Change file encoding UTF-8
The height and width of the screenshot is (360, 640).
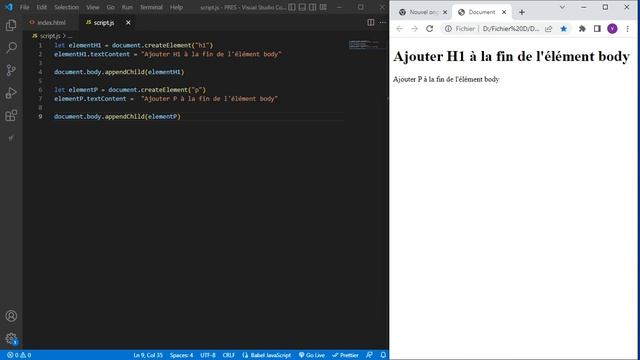pyautogui.click(x=208, y=355)
